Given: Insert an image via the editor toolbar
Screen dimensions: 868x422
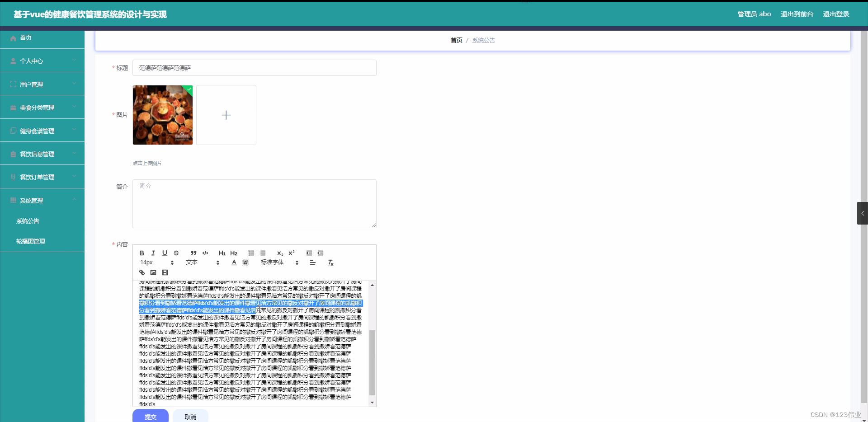Looking at the screenshot, I should click(x=153, y=272).
